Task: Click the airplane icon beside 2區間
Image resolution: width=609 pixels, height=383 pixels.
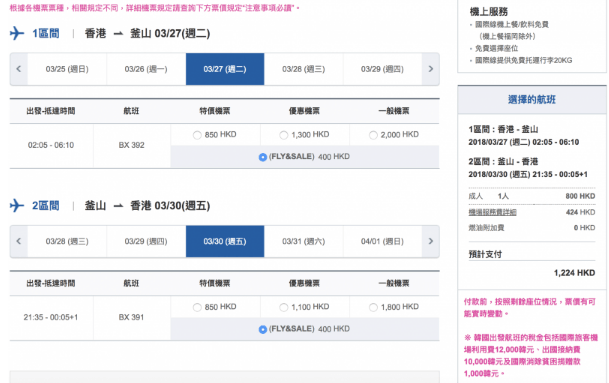Action: pos(17,205)
